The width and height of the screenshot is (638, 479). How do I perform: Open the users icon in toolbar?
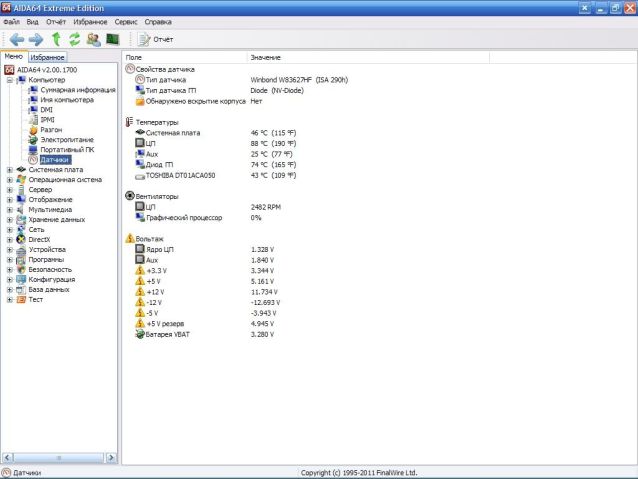click(x=94, y=39)
